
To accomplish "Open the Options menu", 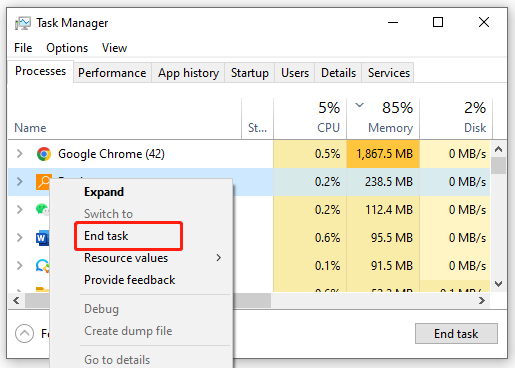I will tap(67, 48).
